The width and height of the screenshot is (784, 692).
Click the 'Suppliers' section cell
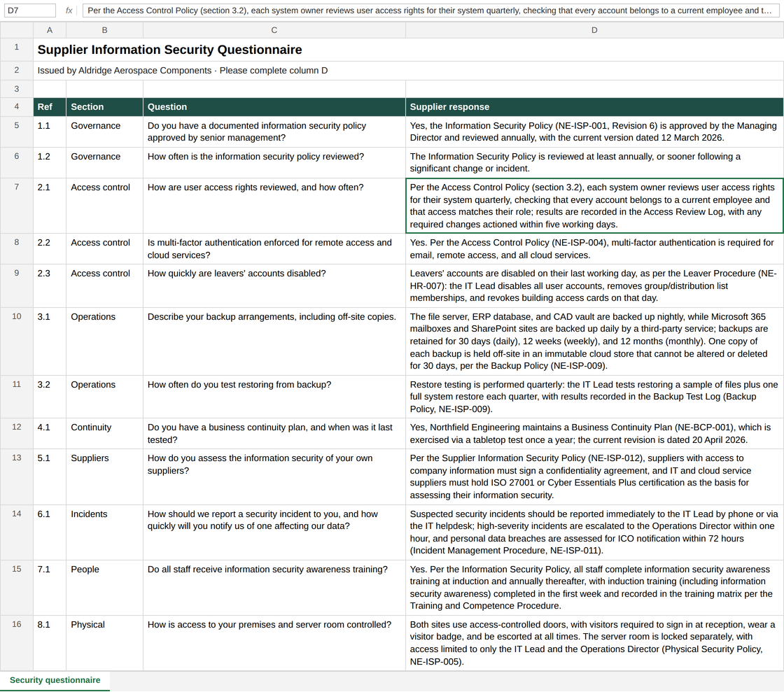click(104, 476)
